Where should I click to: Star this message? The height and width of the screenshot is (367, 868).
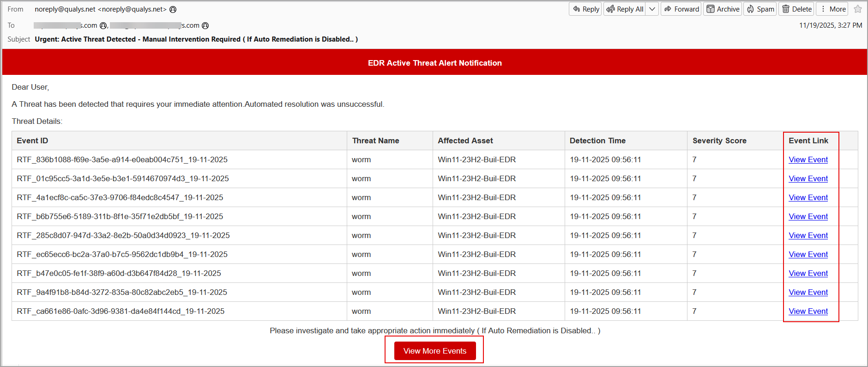(858, 9)
